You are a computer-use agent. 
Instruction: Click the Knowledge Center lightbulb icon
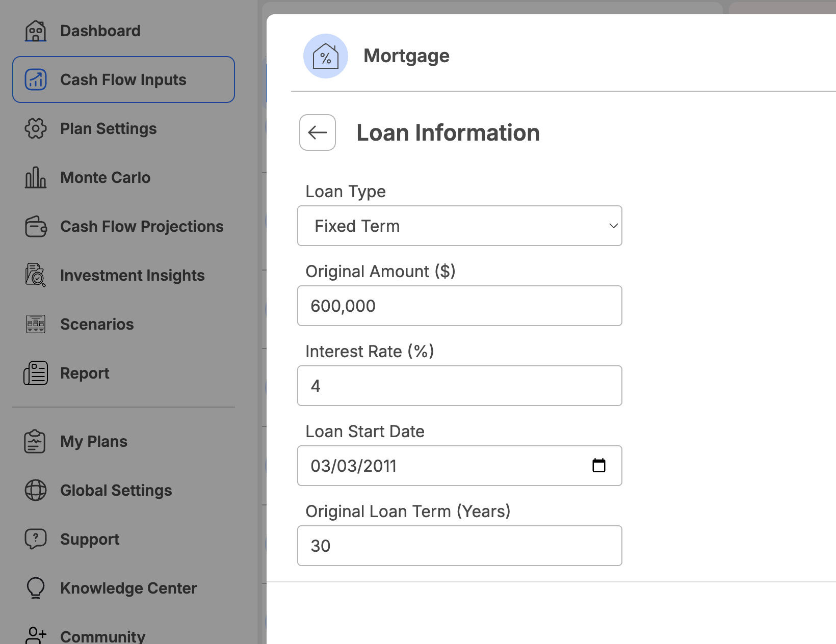(36, 588)
